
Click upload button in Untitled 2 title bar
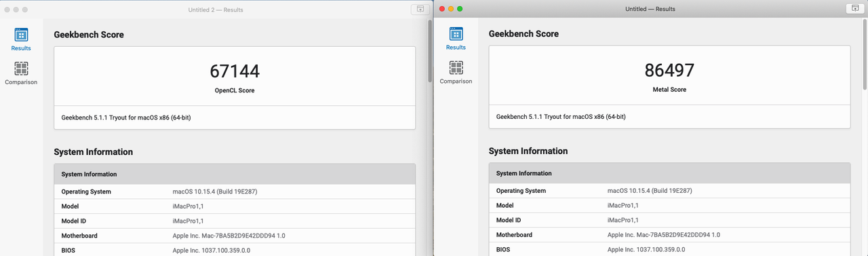coord(420,9)
